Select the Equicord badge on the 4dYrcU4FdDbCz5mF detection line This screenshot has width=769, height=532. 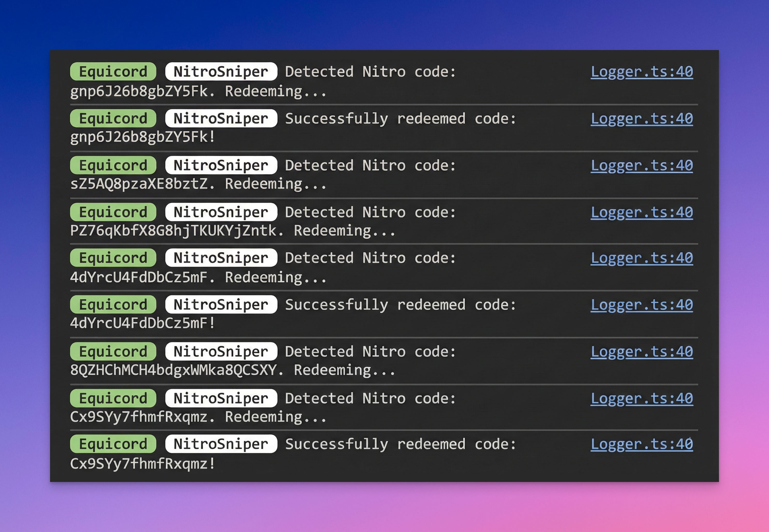[x=113, y=258]
